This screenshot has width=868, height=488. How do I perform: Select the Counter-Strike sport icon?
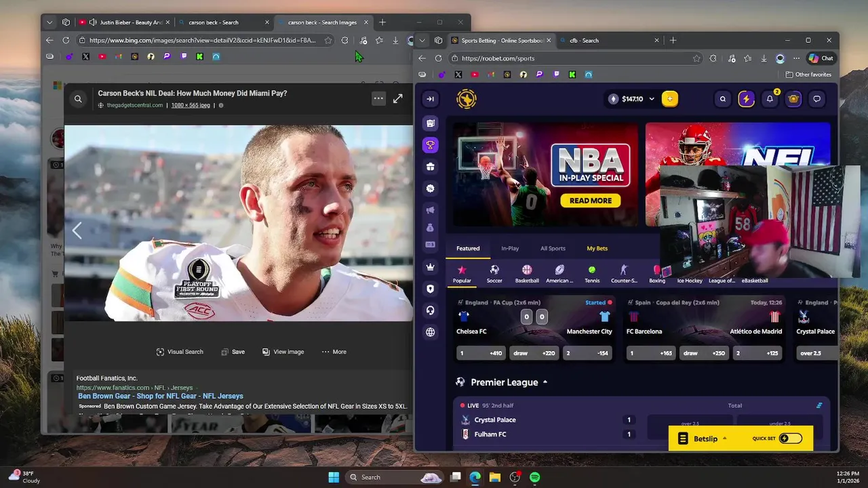point(624,274)
